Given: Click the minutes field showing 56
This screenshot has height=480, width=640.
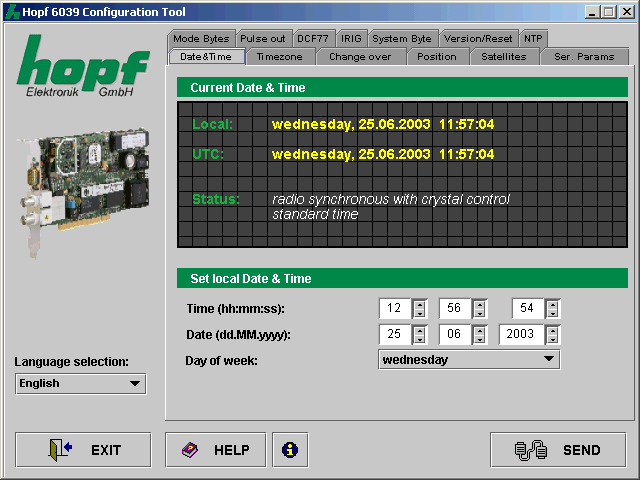Looking at the screenshot, I should coord(455,308).
